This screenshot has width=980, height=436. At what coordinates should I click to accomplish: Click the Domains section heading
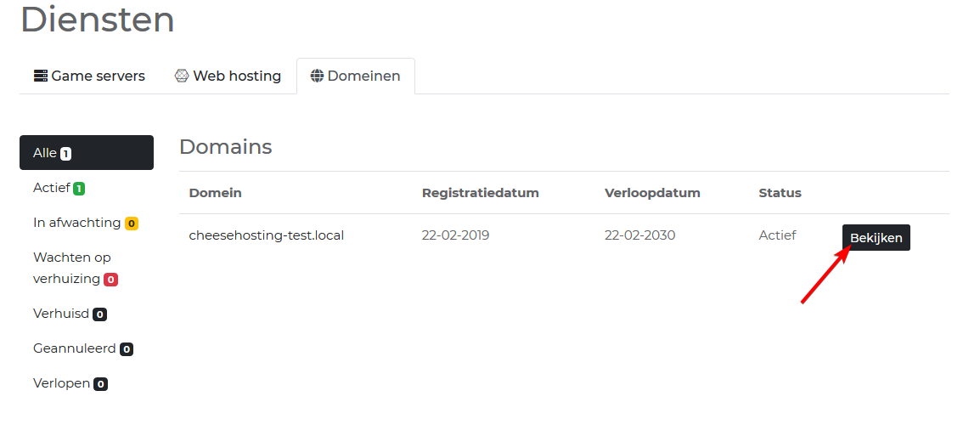pyautogui.click(x=225, y=146)
